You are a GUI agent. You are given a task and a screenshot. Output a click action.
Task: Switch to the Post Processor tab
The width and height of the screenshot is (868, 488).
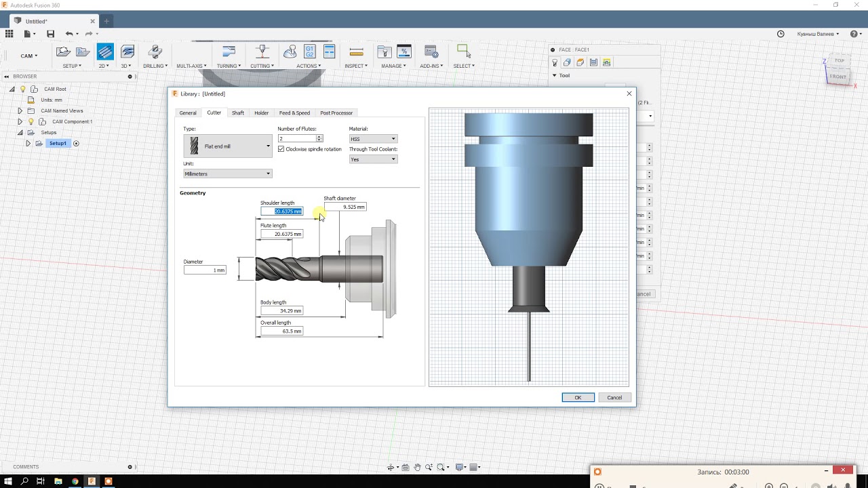[x=336, y=113]
